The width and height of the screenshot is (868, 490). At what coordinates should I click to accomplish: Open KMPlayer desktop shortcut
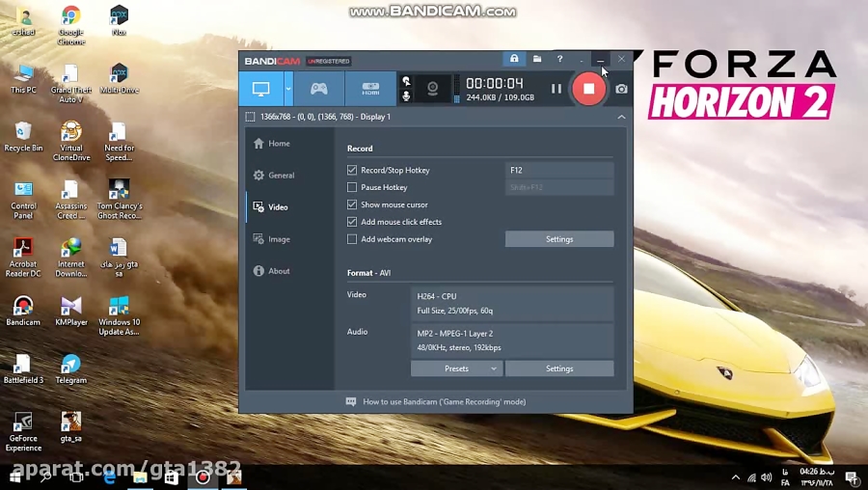coord(70,311)
